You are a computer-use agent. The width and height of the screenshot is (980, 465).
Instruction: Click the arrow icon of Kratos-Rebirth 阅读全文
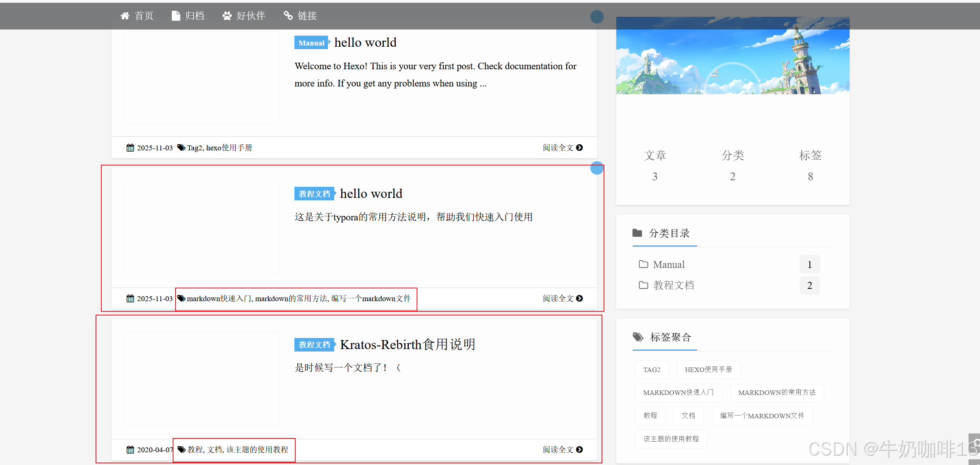point(579,449)
